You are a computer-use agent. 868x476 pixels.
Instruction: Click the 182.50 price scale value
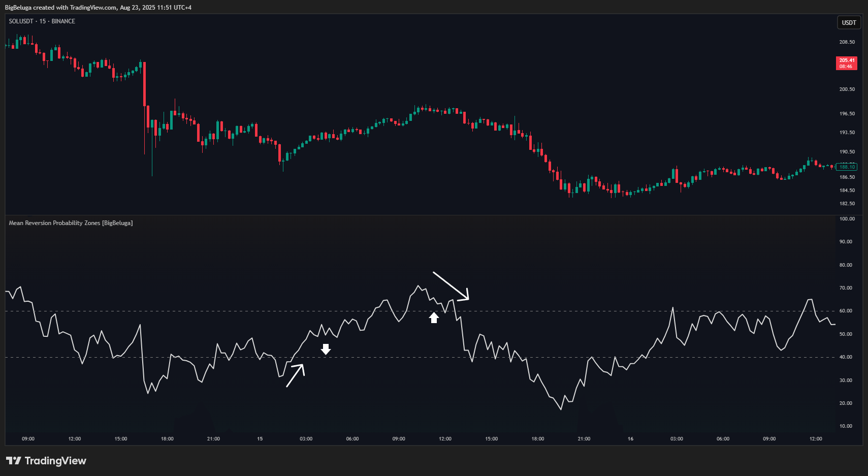pos(847,204)
